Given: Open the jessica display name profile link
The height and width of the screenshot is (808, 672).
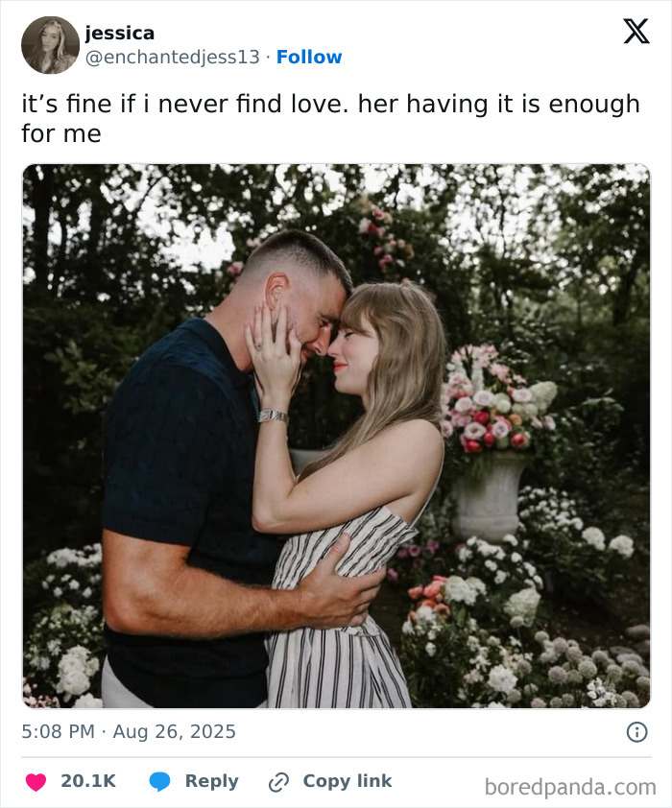Looking at the screenshot, I should (120, 33).
